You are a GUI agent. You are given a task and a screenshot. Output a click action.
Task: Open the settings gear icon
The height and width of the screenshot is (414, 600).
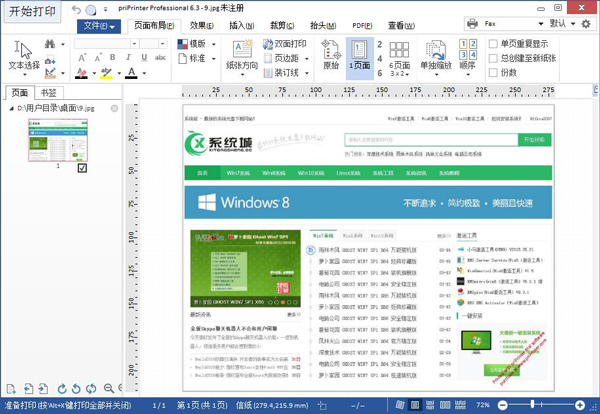click(586, 24)
